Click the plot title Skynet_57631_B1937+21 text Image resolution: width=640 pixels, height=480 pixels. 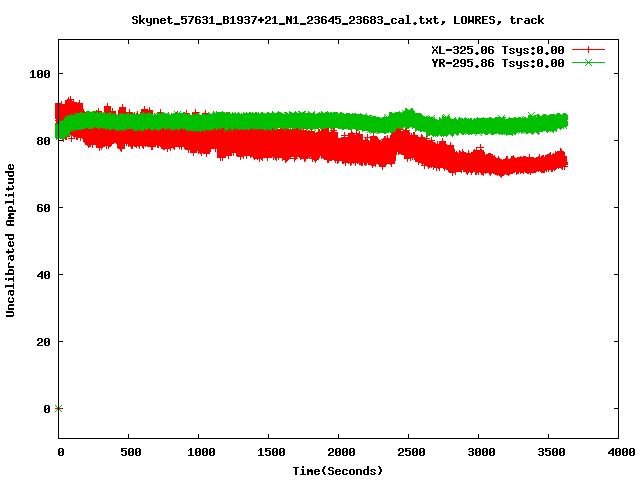[x=338, y=20]
